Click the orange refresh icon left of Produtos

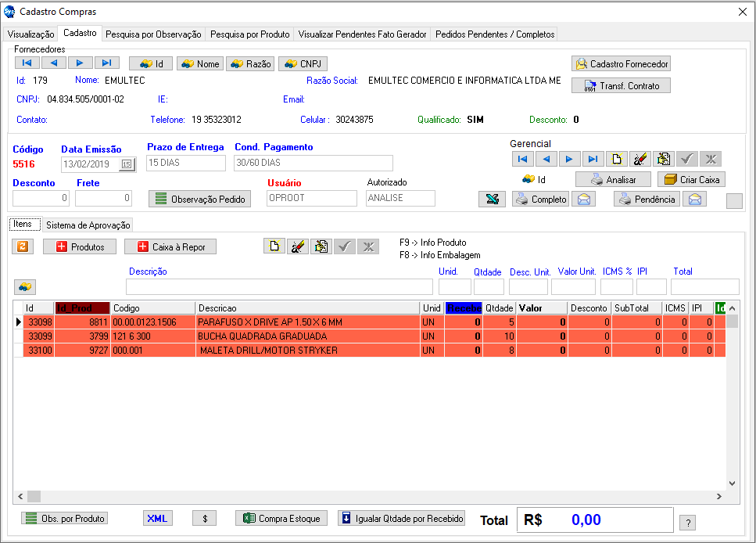(23, 246)
